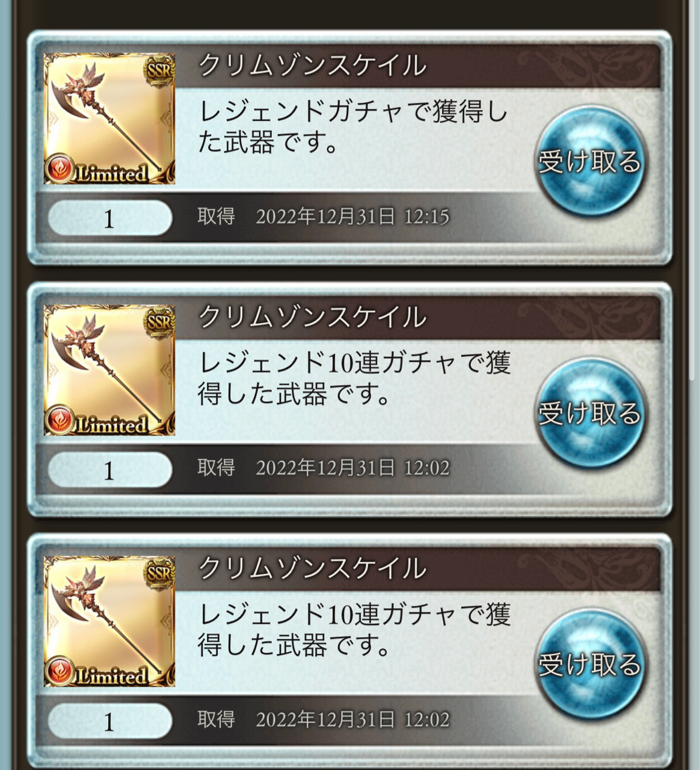Click fire element icon on second weapon

[60, 420]
